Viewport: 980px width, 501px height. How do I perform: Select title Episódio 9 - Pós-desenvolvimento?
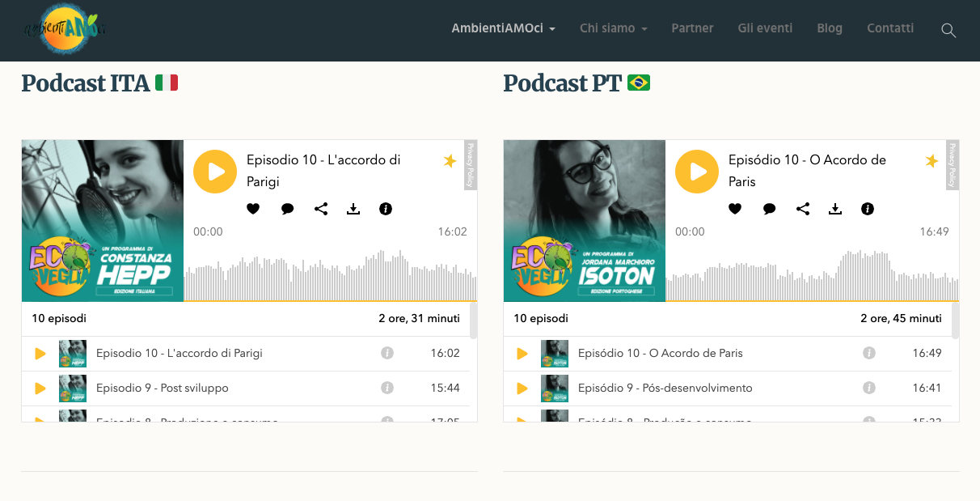[665, 388]
